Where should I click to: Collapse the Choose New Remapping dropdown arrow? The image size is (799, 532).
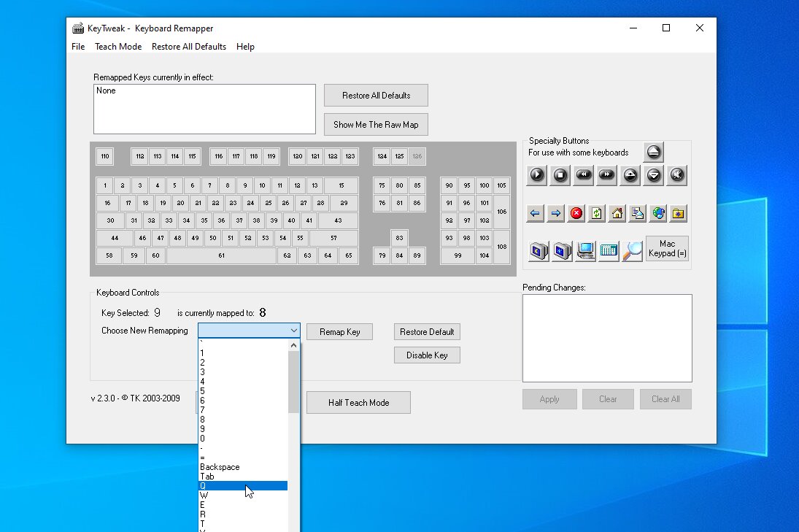(x=293, y=331)
